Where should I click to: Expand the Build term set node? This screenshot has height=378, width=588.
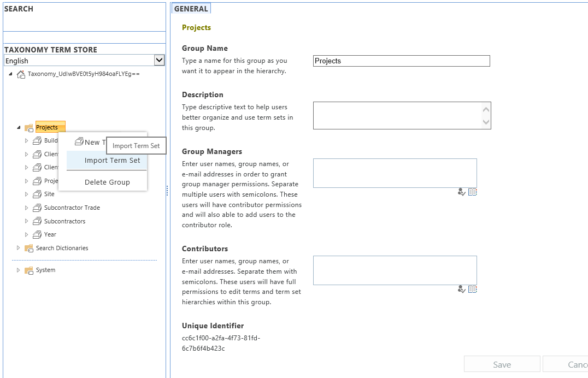[26, 140]
